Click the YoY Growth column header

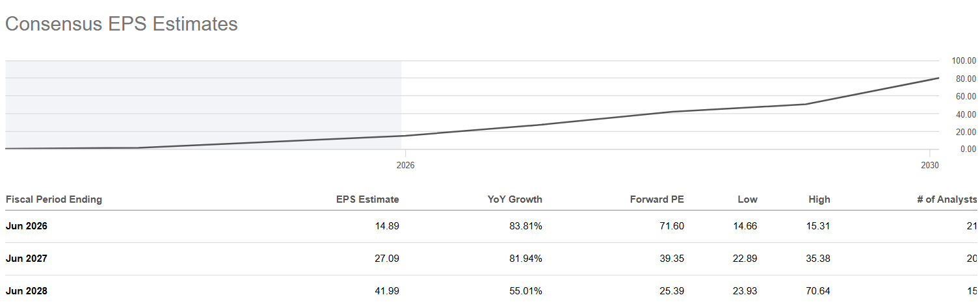[514, 199]
